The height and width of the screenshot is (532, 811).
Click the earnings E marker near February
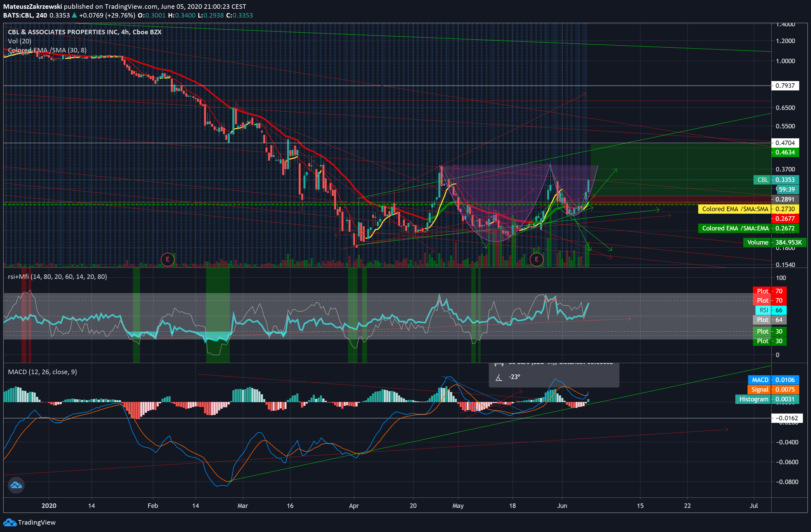[x=167, y=259]
